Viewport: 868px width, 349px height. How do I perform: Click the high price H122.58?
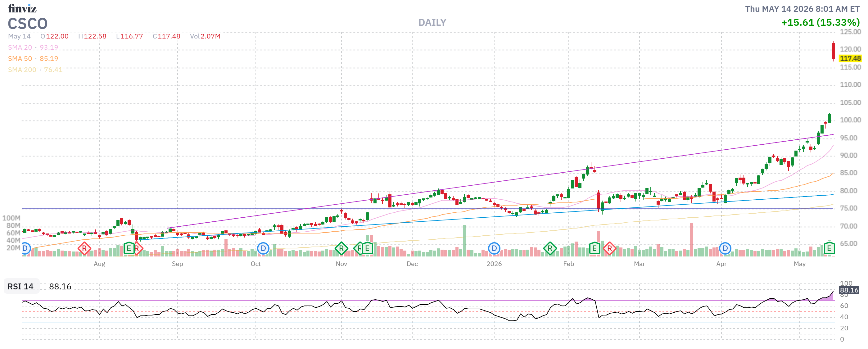click(92, 36)
